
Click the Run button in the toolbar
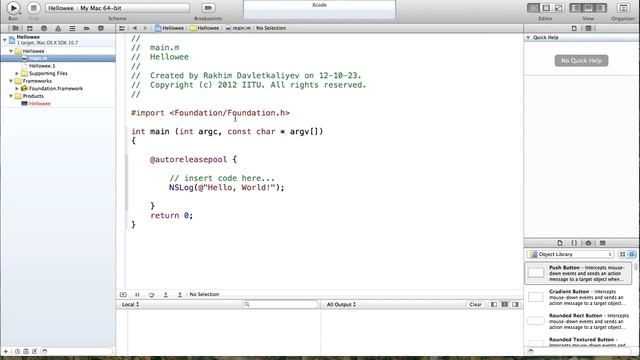point(13,8)
